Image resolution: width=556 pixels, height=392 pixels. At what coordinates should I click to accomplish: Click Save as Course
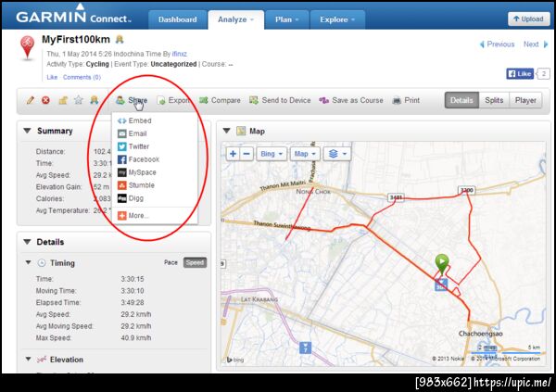(x=351, y=100)
